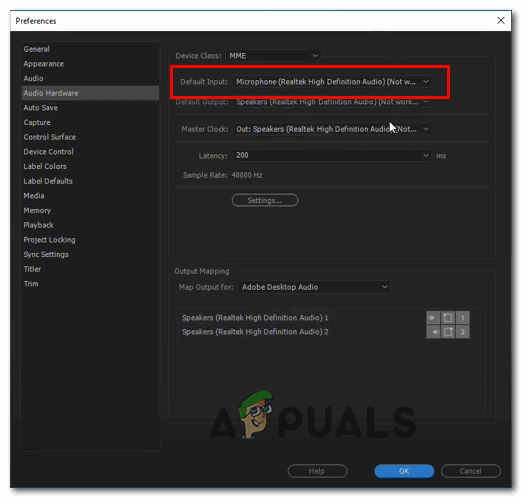Viewport: 523px width, 499px height.
Task: Open Map Output for Adobe Desktop Audio dropdown
Action: pyautogui.click(x=314, y=287)
